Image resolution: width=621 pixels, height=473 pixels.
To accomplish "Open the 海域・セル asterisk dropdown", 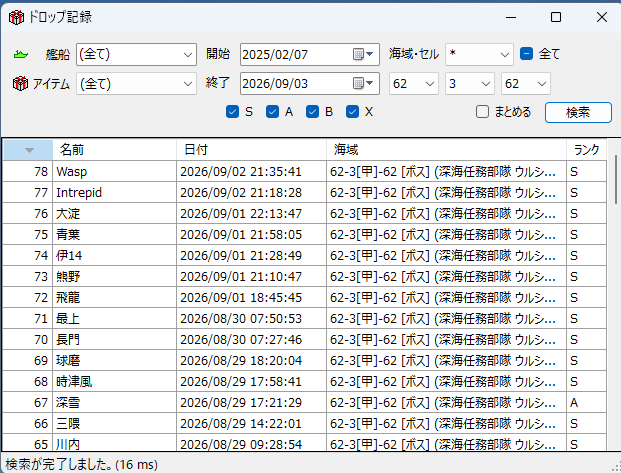I will coord(479,54).
